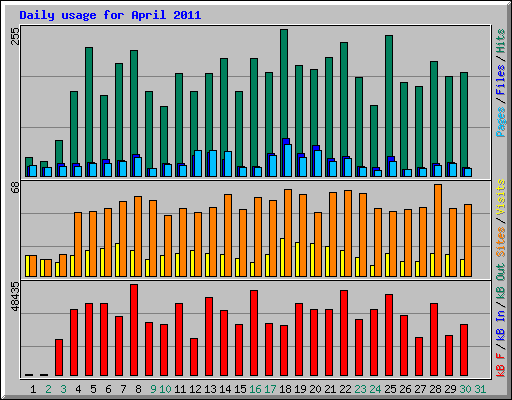Click the orange Sites bar for day 28

[438, 230]
